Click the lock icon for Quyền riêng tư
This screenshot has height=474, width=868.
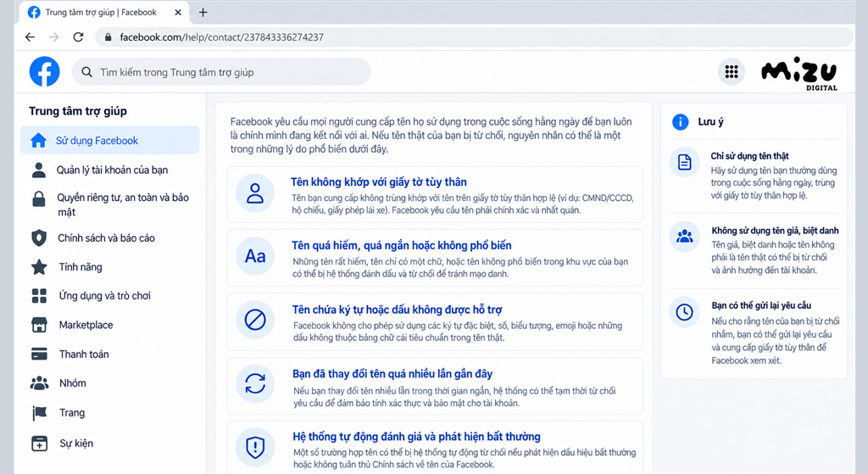(39, 198)
